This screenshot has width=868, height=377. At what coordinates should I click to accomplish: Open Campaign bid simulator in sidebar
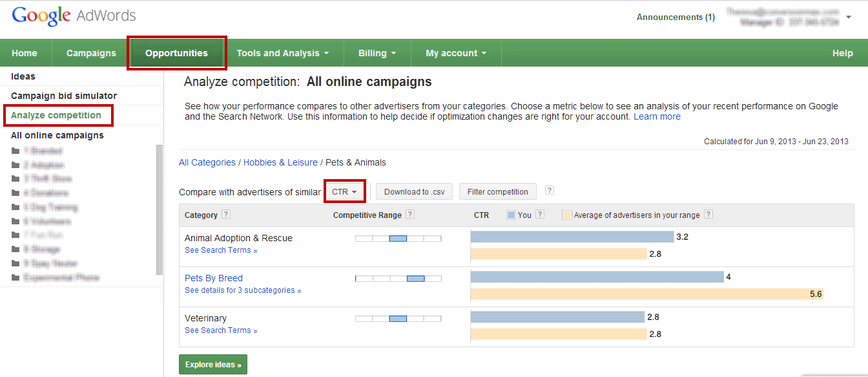coord(64,96)
